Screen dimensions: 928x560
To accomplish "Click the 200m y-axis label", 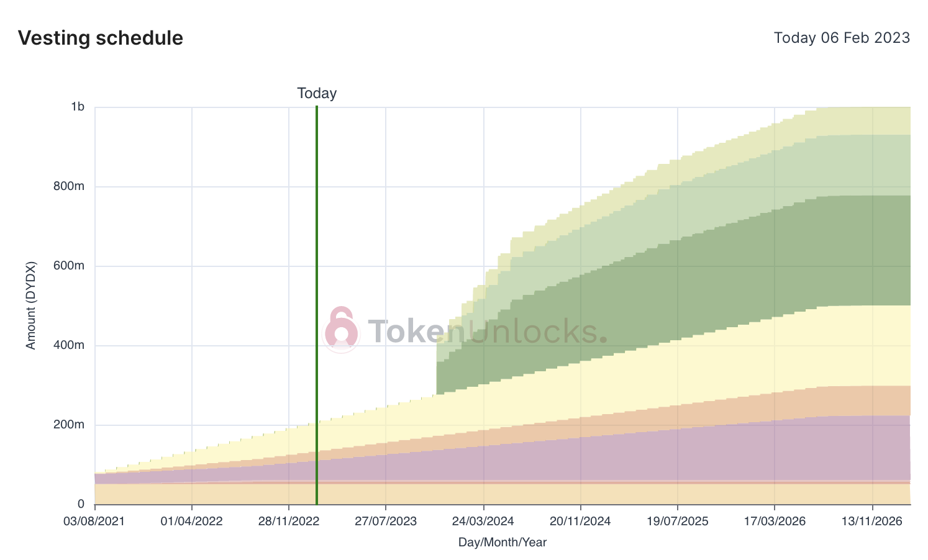I will [x=72, y=425].
